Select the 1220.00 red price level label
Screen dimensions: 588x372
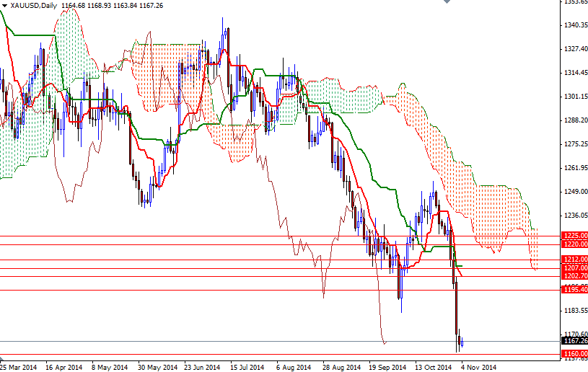point(574,244)
